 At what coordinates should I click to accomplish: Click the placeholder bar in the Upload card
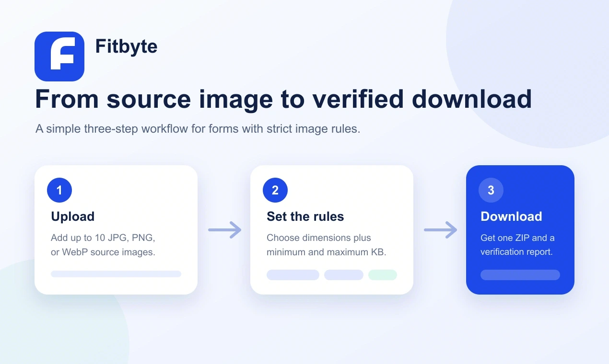116,274
